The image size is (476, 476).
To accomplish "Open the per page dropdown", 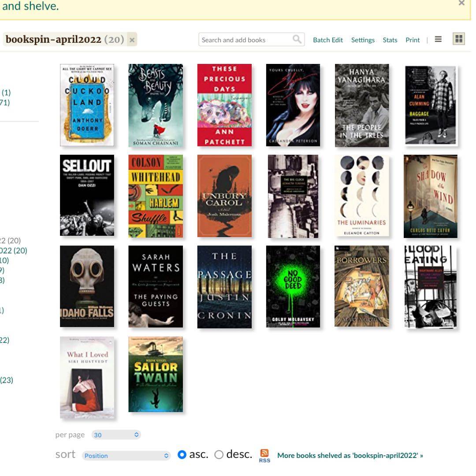I will pyautogui.click(x=116, y=435).
